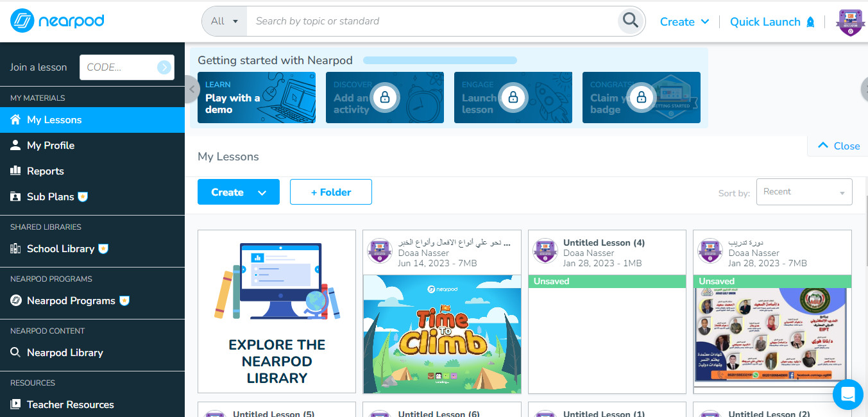Viewport: 868px width, 417px height.
Task: Go to previous Getting started card
Action: tap(191, 90)
